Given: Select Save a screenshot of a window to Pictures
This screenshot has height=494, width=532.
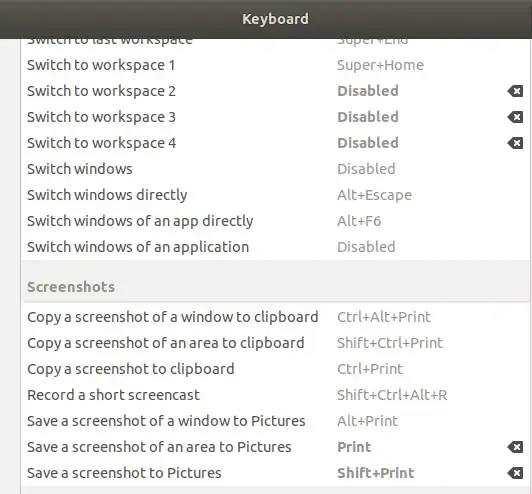Looking at the screenshot, I should (275, 421).
